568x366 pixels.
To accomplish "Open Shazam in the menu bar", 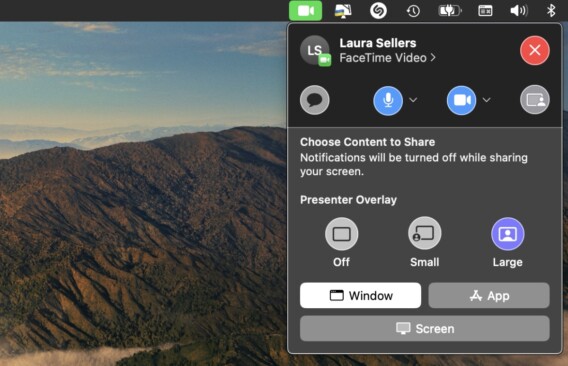I will (378, 11).
